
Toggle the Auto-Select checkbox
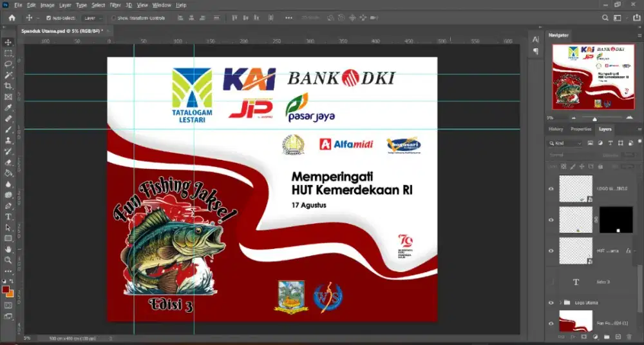48,18
